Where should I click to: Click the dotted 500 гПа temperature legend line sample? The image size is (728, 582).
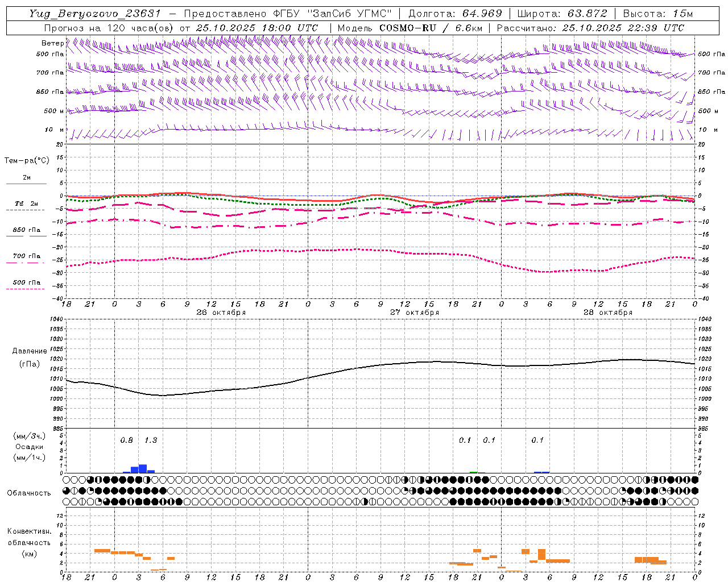coord(26,289)
